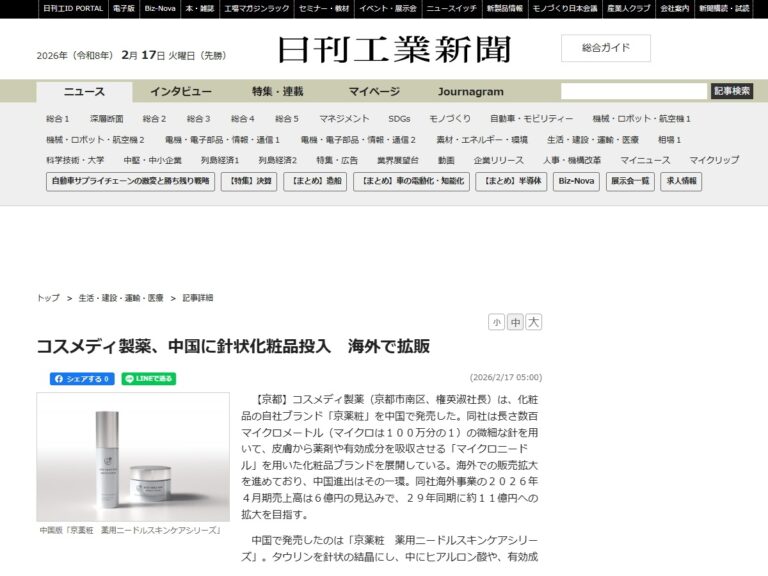This screenshot has height=576, width=768.
Task: Click 自動車サプライチェーンの激変と勝ち残り戦略 button
Action: (130, 181)
